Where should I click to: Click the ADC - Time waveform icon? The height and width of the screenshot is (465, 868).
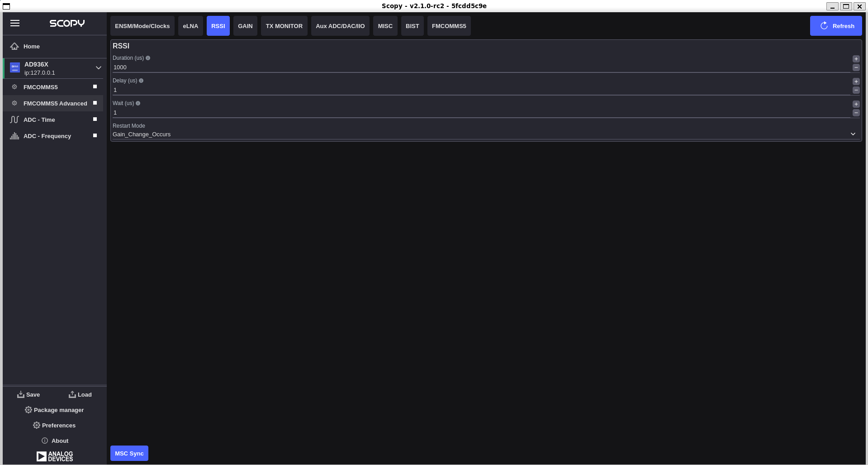point(14,120)
